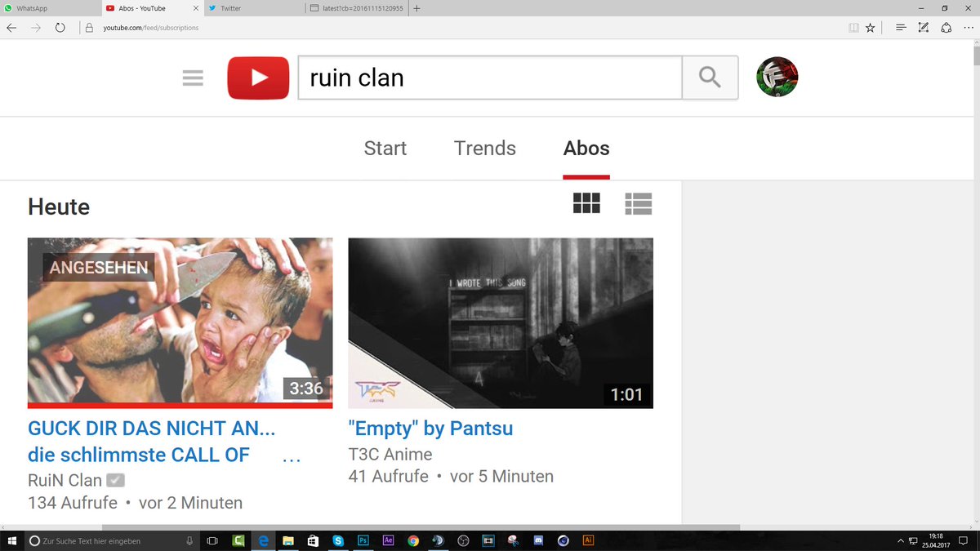Image resolution: width=980 pixels, height=551 pixels.
Task: Click the Edge share icon
Action: click(946, 27)
